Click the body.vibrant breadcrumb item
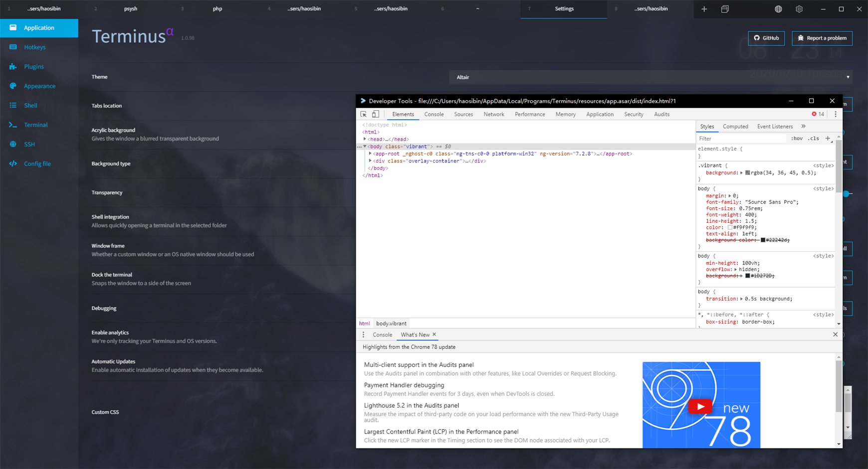The width and height of the screenshot is (868, 469). 391,323
